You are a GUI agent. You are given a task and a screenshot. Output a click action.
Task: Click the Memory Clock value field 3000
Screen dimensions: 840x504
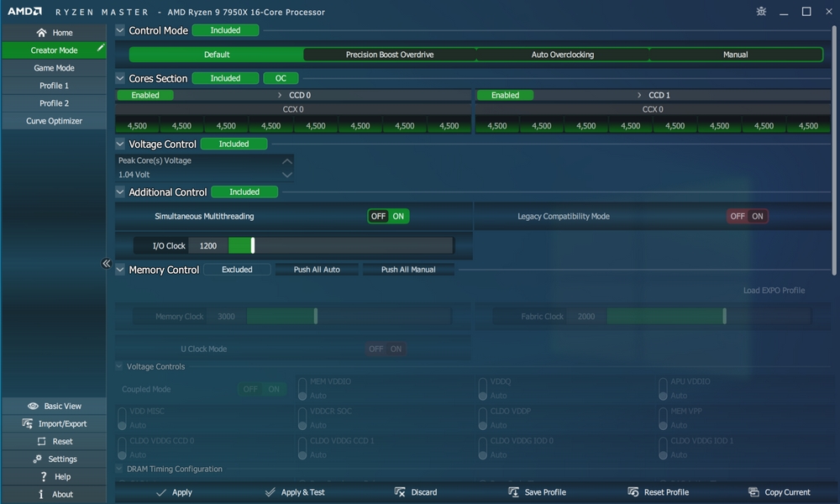pos(227,317)
